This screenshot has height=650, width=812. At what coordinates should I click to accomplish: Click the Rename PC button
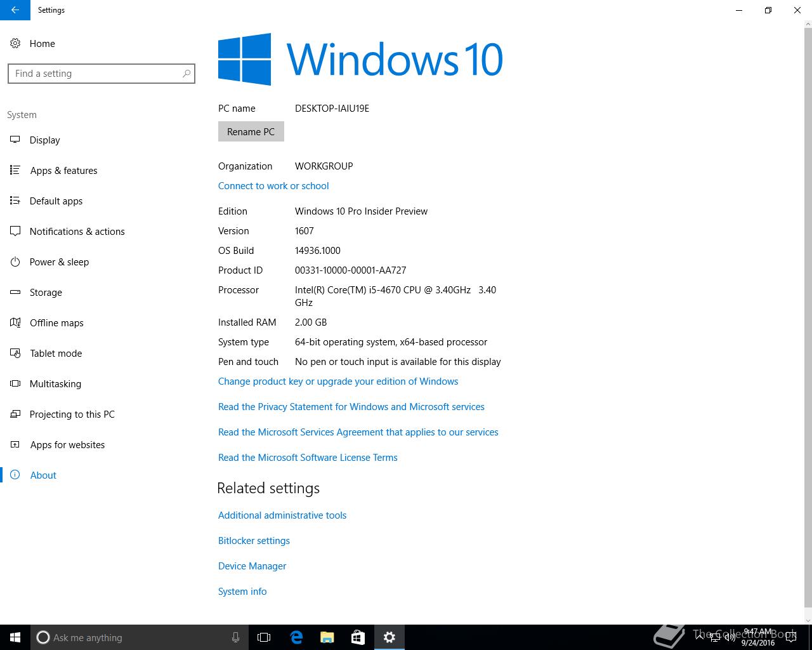251,131
